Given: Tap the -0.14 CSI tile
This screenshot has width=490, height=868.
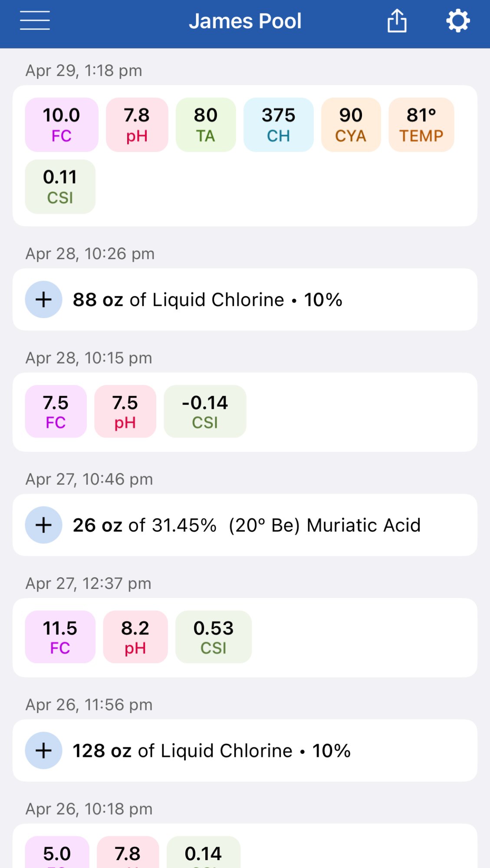Looking at the screenshot, I should (x=205, y=411).
